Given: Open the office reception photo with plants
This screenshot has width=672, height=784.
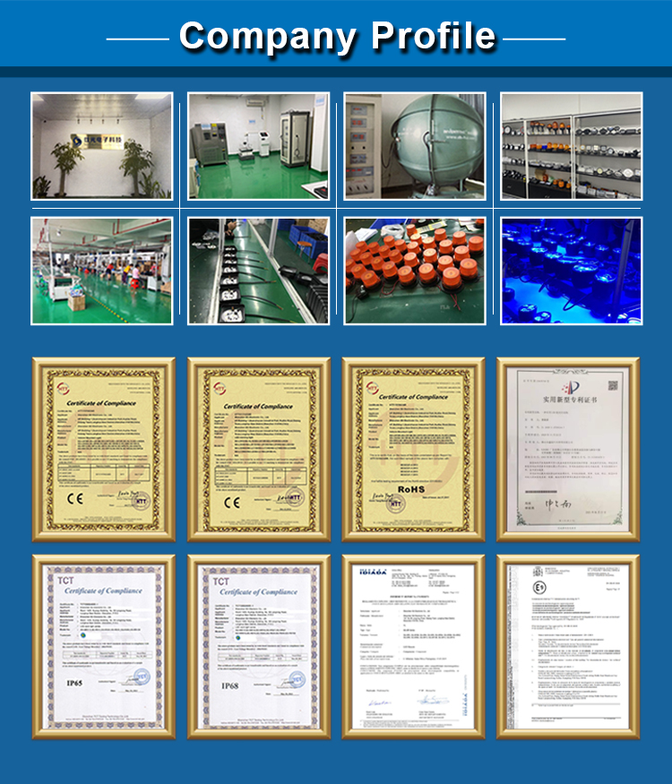Looking at the screenshot, I should click(x=101, y=146).
